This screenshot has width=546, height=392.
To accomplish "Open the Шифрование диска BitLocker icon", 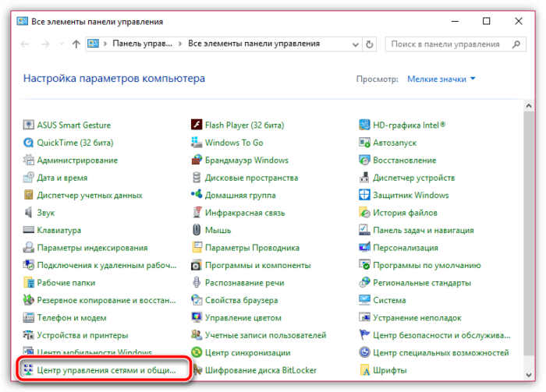I will click(x=197, y=370).
